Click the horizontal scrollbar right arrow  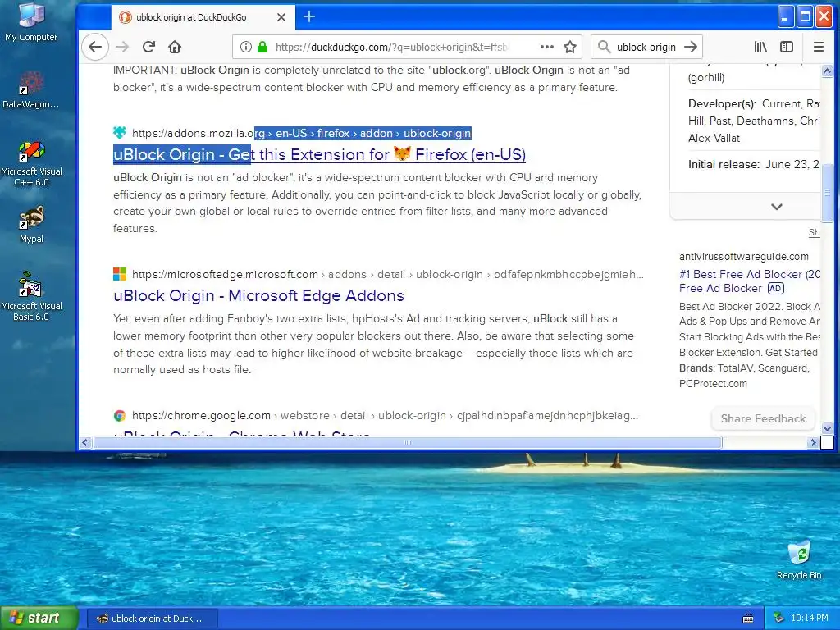[813, 442]
